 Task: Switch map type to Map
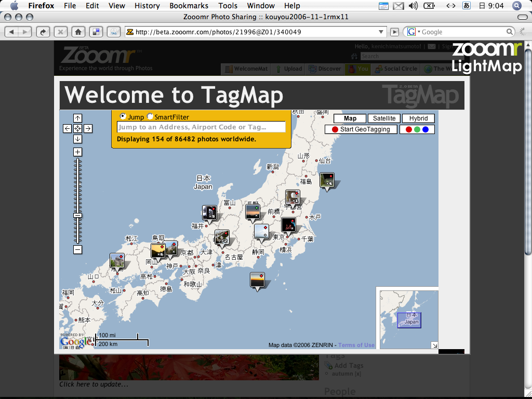coord(350,118)
